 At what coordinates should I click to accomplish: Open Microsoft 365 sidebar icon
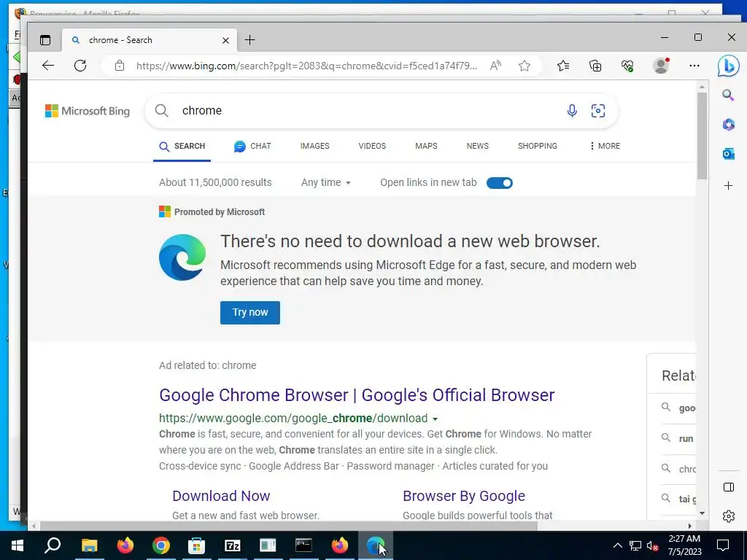tap(729, 125)
